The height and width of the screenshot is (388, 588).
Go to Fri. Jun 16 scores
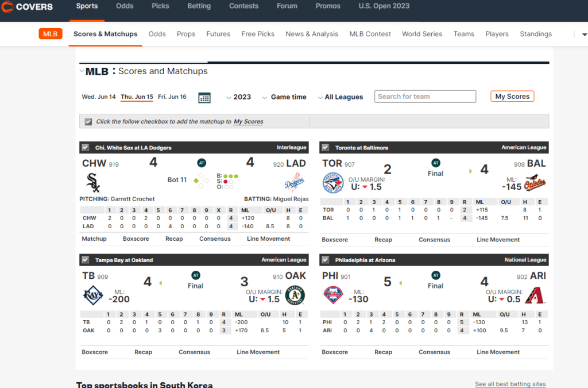point(172,97)
